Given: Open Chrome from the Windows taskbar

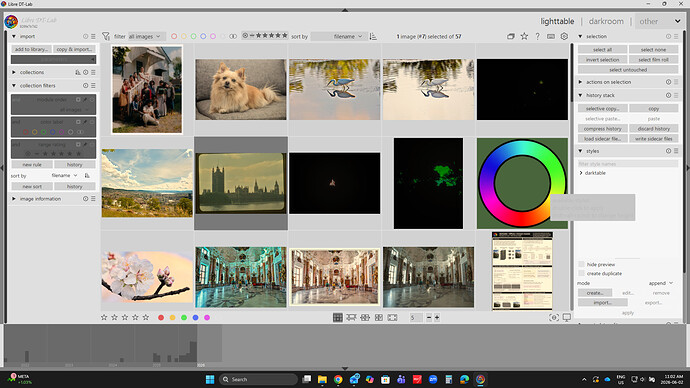Looking at the screenshot, I should point(338,379).
